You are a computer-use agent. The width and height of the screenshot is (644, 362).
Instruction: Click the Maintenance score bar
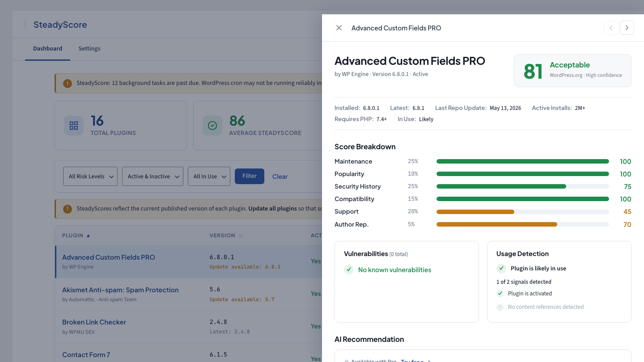tap(523, 161)
